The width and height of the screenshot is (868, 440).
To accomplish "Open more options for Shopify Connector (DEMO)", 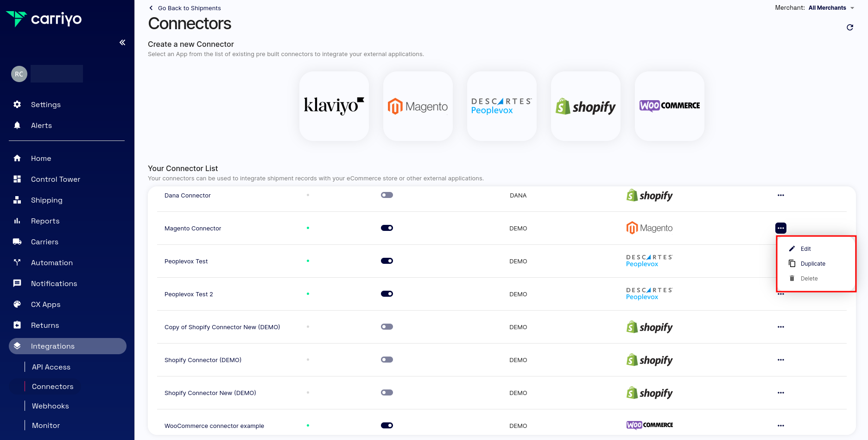I will [781, 360].
